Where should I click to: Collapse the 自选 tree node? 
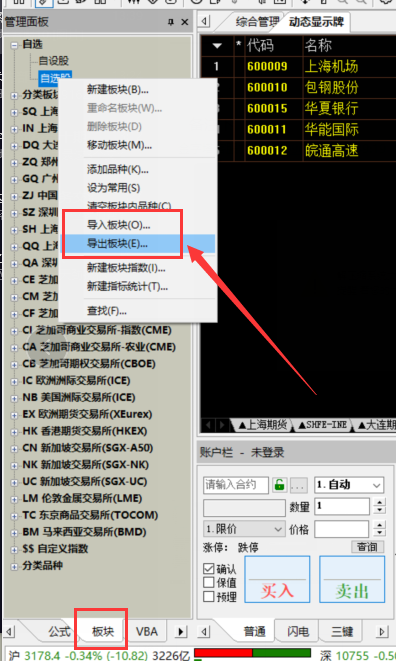tap(14, 45)
